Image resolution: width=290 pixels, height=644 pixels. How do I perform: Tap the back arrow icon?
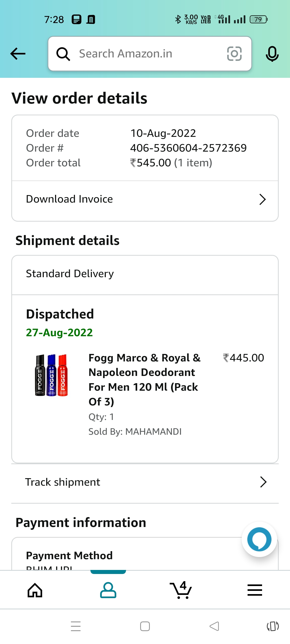pos(18,54)
